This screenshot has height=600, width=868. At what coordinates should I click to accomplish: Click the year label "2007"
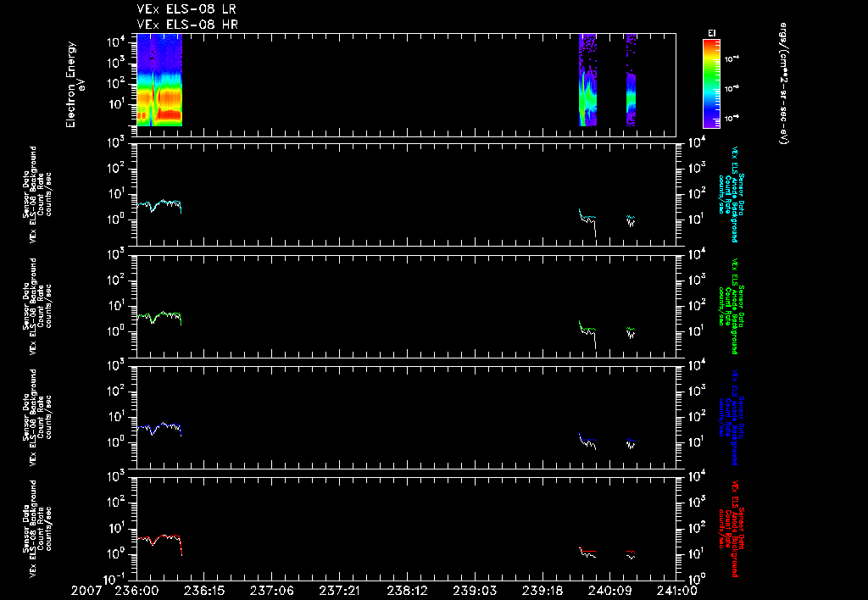click(x=86, y=591)
